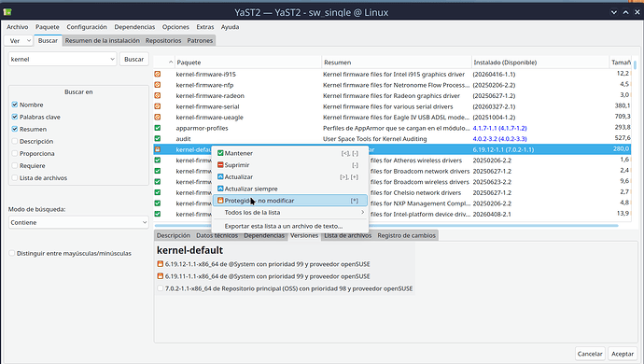The width and height of the screenshot is (644, 364).
Task: Enable Lista de archivos search option
Action: click(15, 178)
